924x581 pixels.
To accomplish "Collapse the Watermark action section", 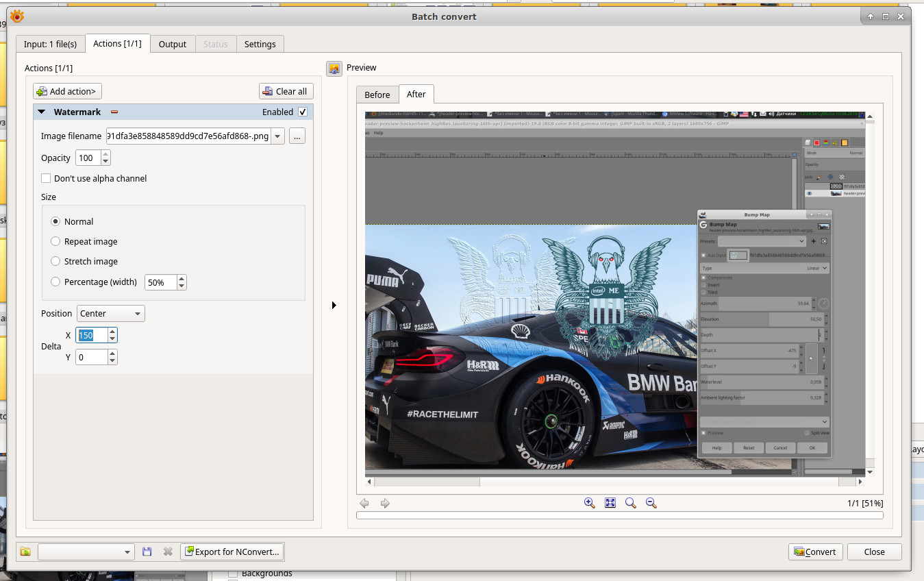I will (x=42, y=112).
